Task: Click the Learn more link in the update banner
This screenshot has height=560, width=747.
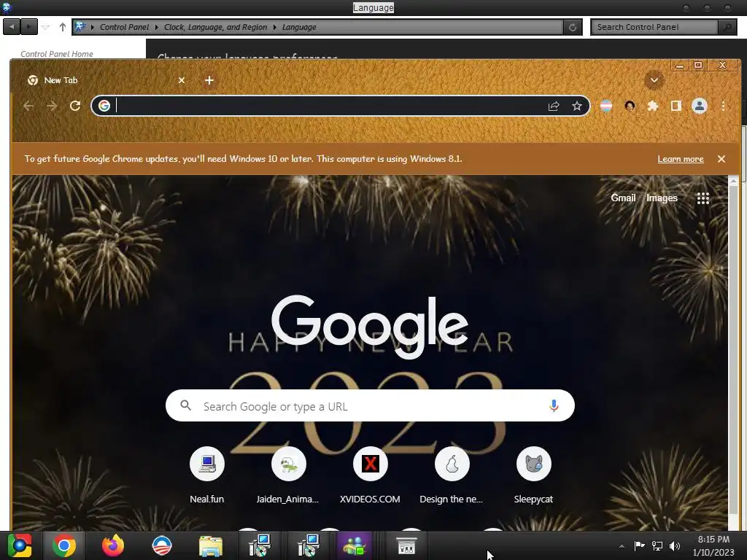Action: tap(681, 159)
